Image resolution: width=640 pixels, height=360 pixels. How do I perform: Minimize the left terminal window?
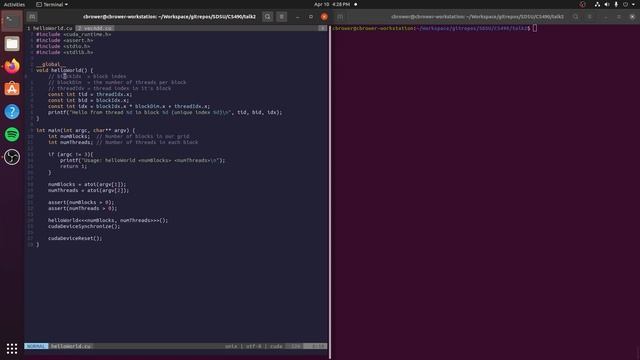coord(298,17)
